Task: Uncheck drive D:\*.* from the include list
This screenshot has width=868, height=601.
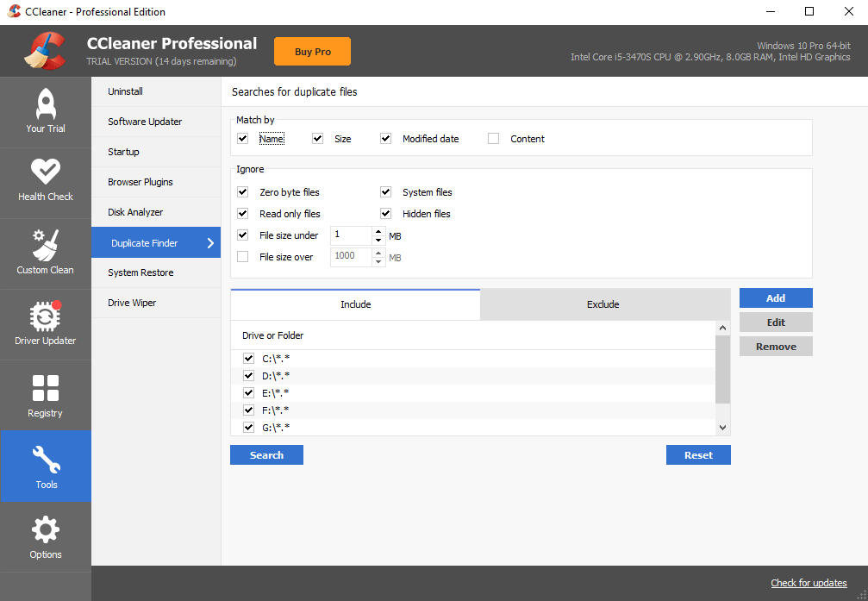Action: tap(247, 375)
